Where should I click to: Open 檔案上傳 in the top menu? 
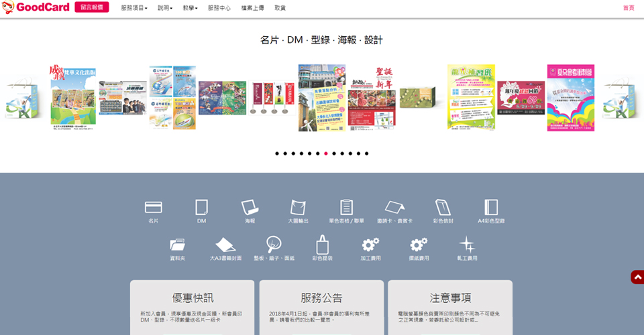click(254, 7)
